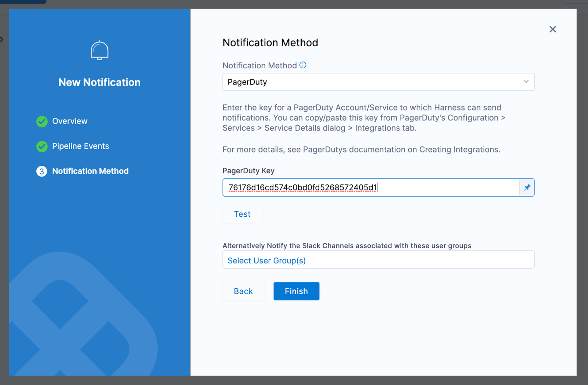Click the step 3 number circle
Screen dimensions: 588x385
42,171
